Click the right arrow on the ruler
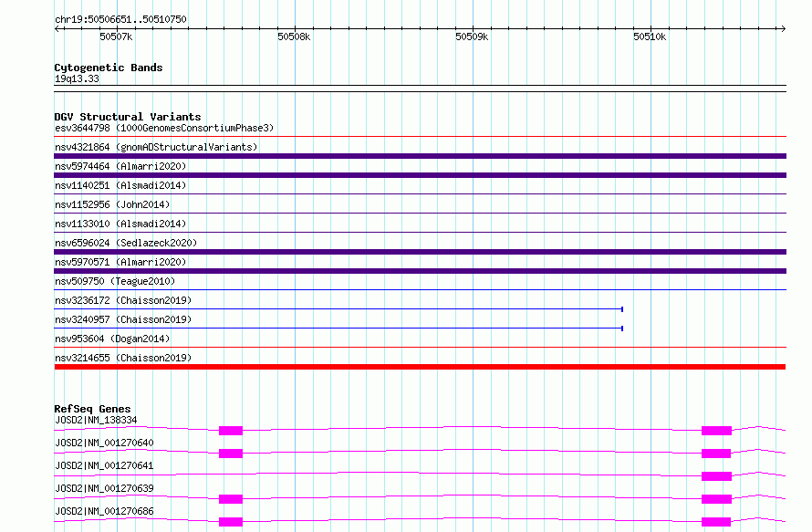This screenshot has width=812, height=532. point(783,28)
